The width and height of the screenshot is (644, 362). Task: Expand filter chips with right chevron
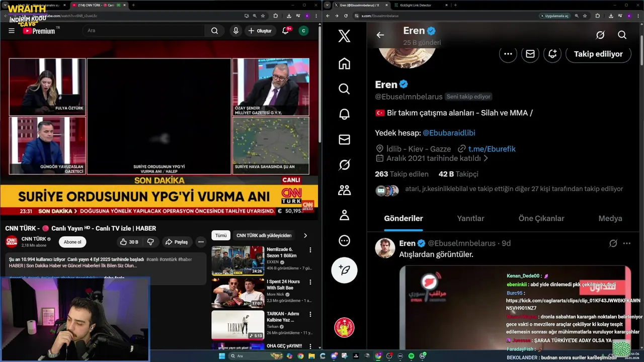(305, 235)
